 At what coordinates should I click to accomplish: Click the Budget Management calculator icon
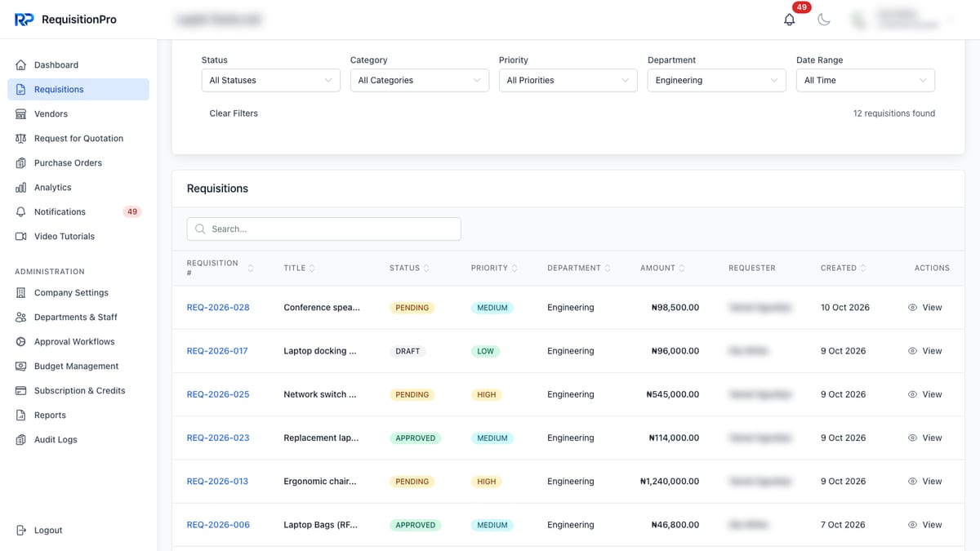tap(21, 367)
